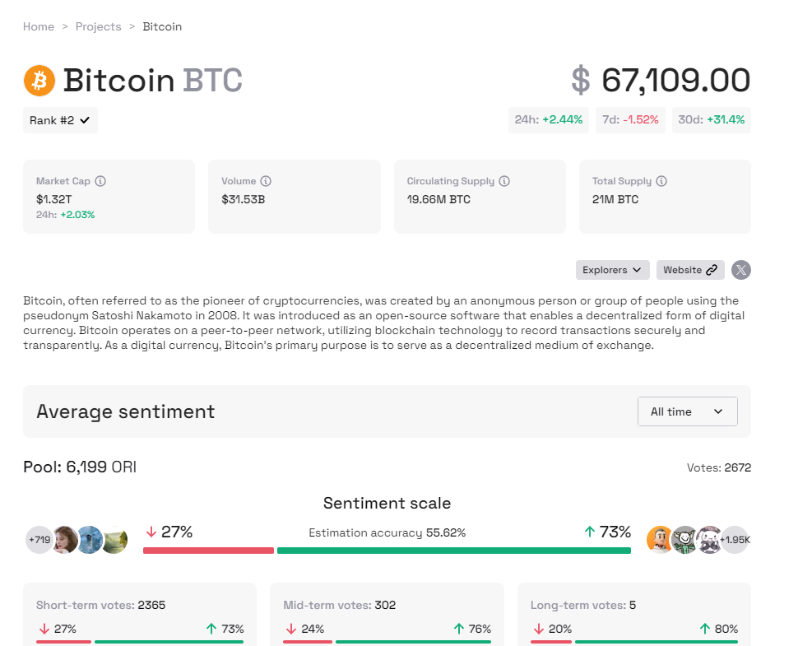
Task: Click the green up arrow beside 73% on sentiment scale
Action: [x=589, y=532]
